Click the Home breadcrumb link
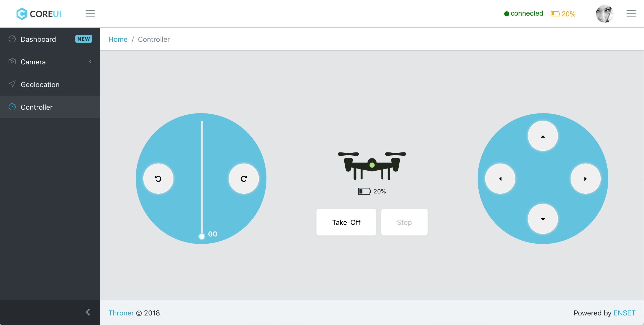This screenshot has width=644, height=325. 118,39
